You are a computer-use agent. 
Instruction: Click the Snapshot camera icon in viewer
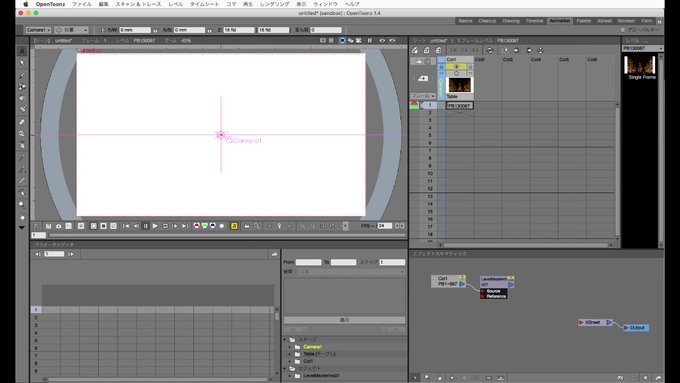point(59,226)
